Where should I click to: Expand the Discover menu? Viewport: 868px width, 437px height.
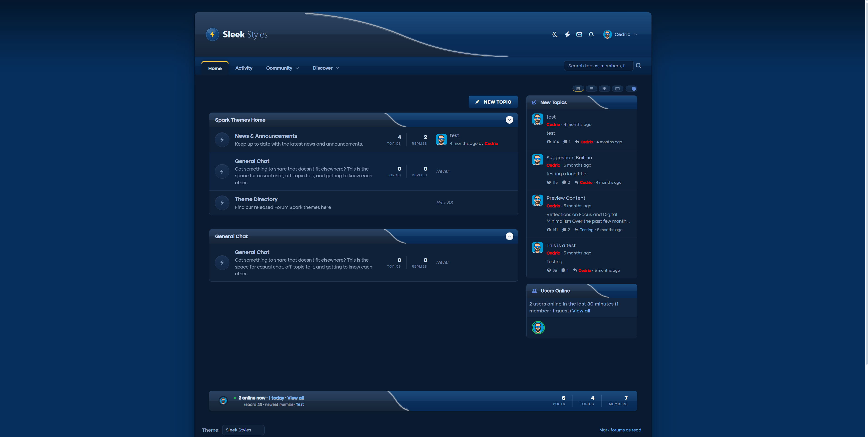click(326, 68)
